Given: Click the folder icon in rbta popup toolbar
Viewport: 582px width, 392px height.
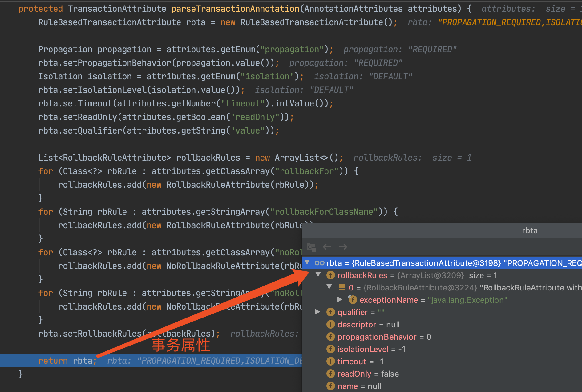Looking at the screenshot, I should pos(311,247).
